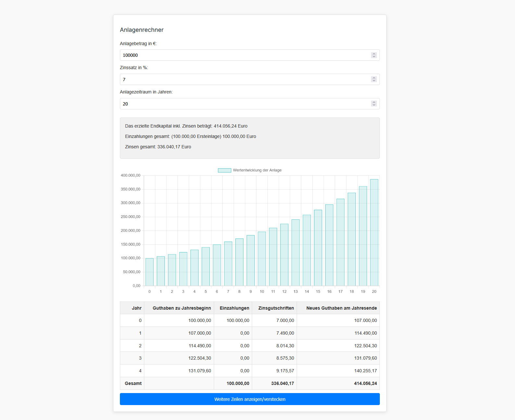Click the Neues Guthaben am Jahresende header
Image resolution: width=515 pixels, height=420 pixels.
click(341, 308)
